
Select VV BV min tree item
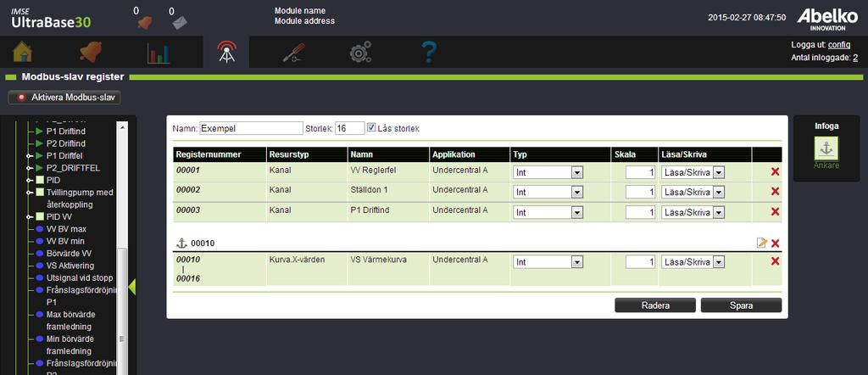coord(66,241)
